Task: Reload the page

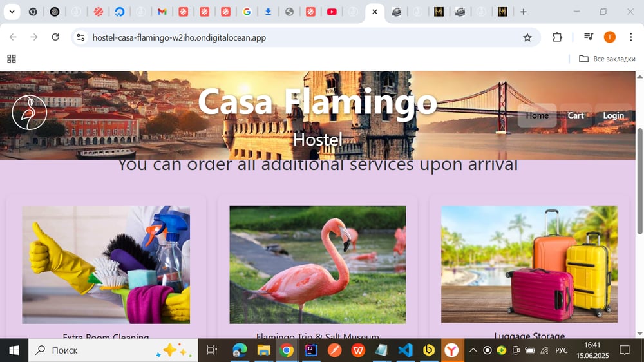Action: click(x=55, y=37)
